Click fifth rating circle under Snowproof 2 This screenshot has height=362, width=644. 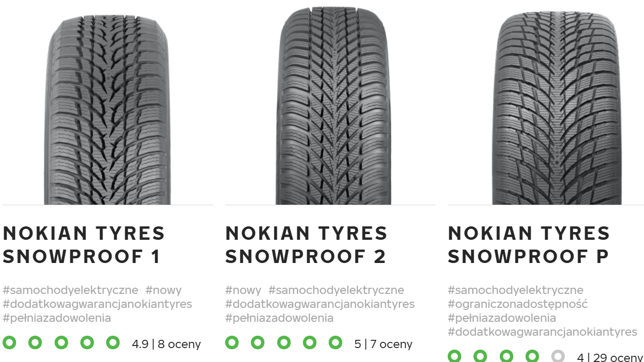pos(335,342)
